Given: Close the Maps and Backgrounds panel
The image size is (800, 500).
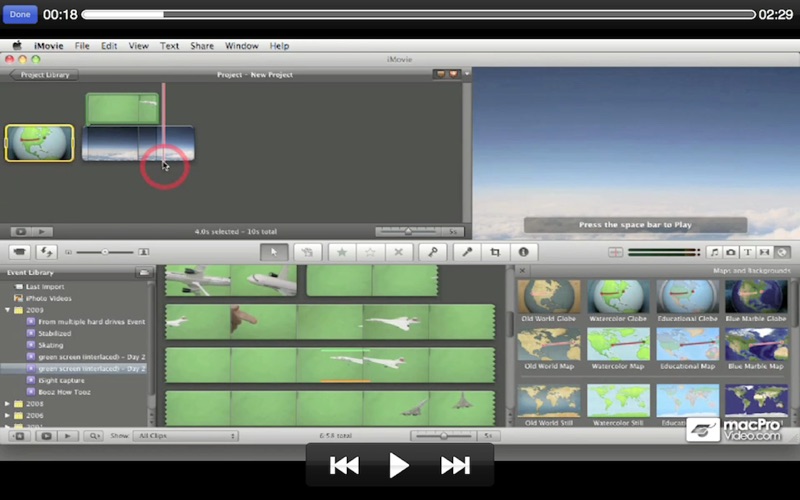Looking at the screenshot, I should tap(522, 270).
